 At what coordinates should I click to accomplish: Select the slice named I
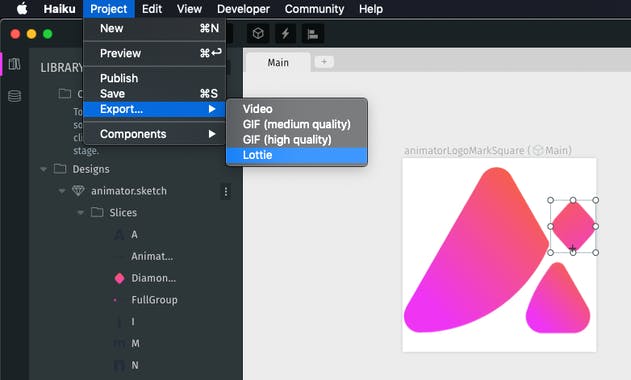tap(133, 322)
